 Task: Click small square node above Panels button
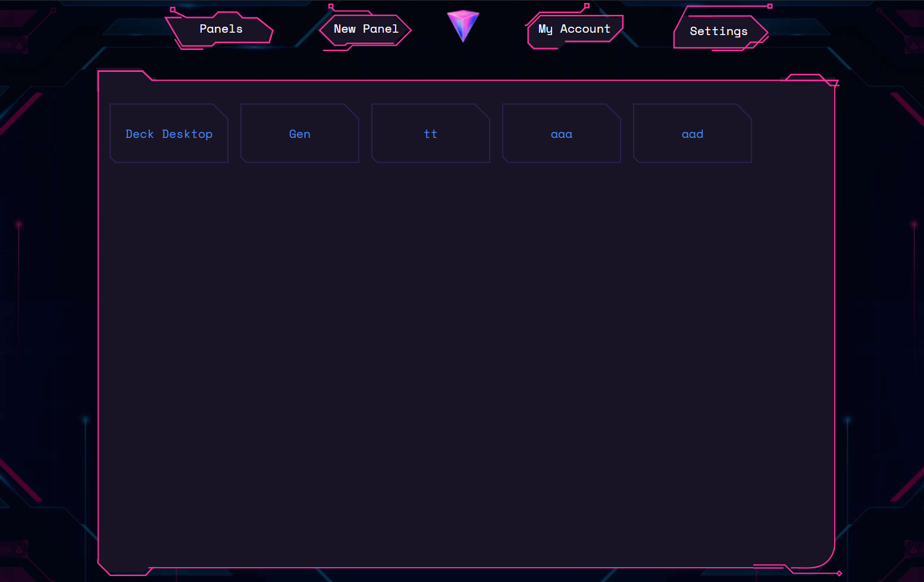[x=173, y=10]
